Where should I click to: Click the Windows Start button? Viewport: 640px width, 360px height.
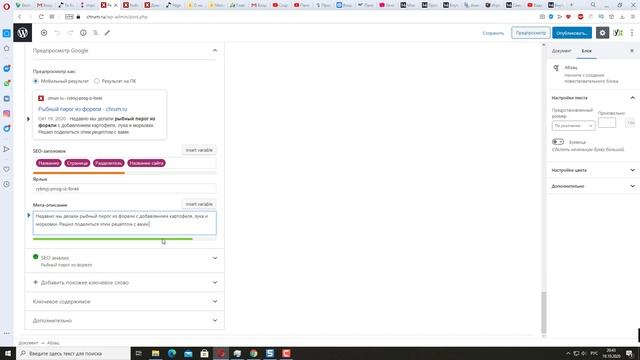point(8,353)
